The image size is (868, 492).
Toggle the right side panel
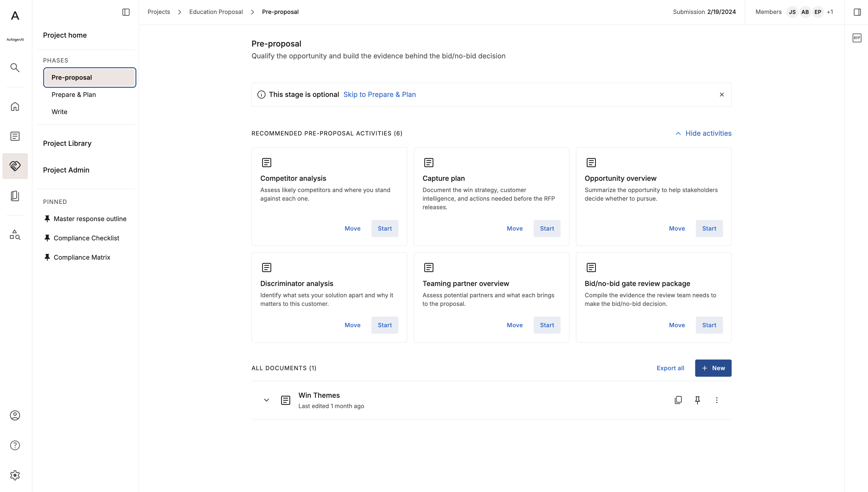[857, 12]
